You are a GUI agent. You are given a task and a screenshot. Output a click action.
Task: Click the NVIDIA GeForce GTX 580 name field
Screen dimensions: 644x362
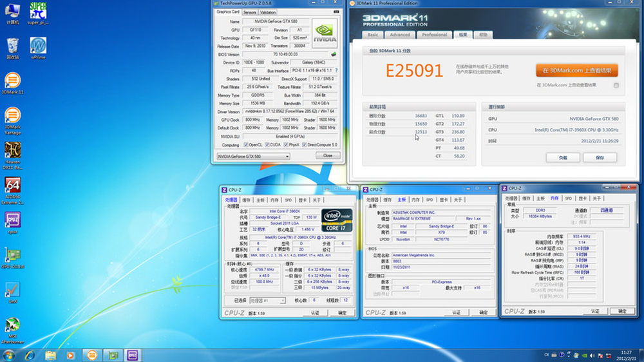point(275,21)
